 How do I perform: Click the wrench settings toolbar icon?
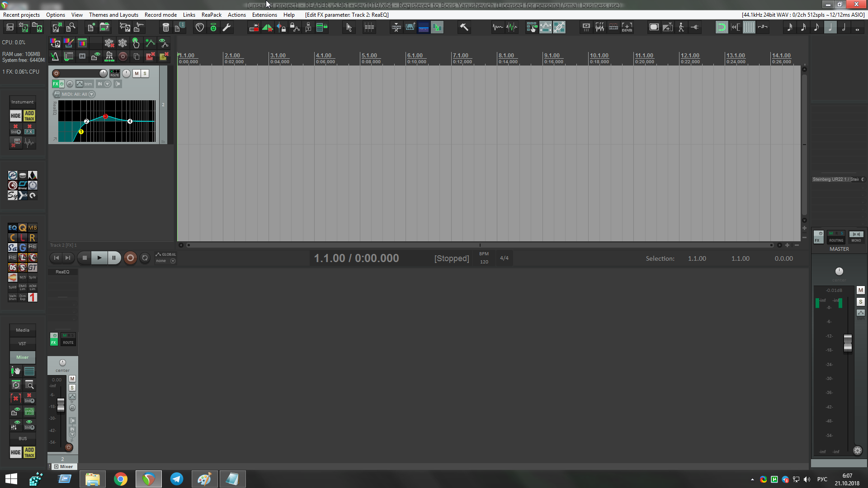click(227, 28)
